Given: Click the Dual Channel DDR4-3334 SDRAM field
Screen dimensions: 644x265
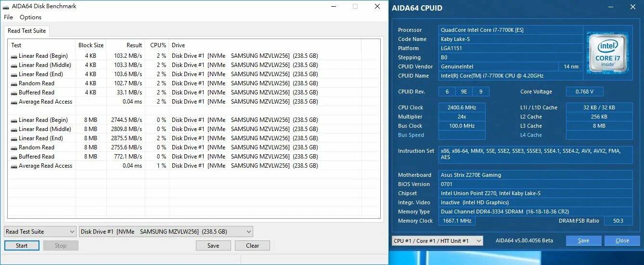Looking at the screenshot, I should click(x=535, y=212).
